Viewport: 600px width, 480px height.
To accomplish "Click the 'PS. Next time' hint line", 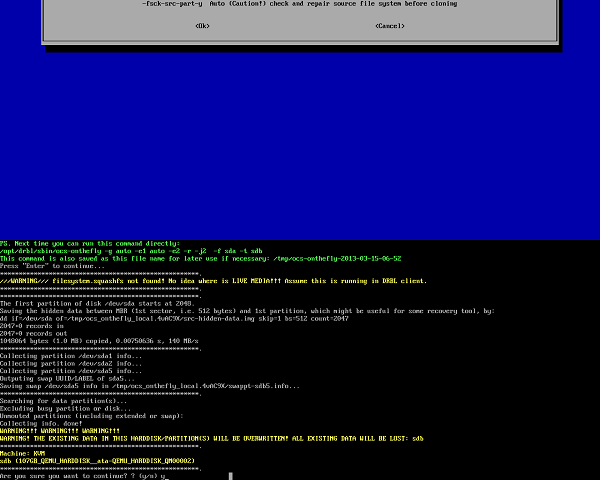I will pos(90,243).
